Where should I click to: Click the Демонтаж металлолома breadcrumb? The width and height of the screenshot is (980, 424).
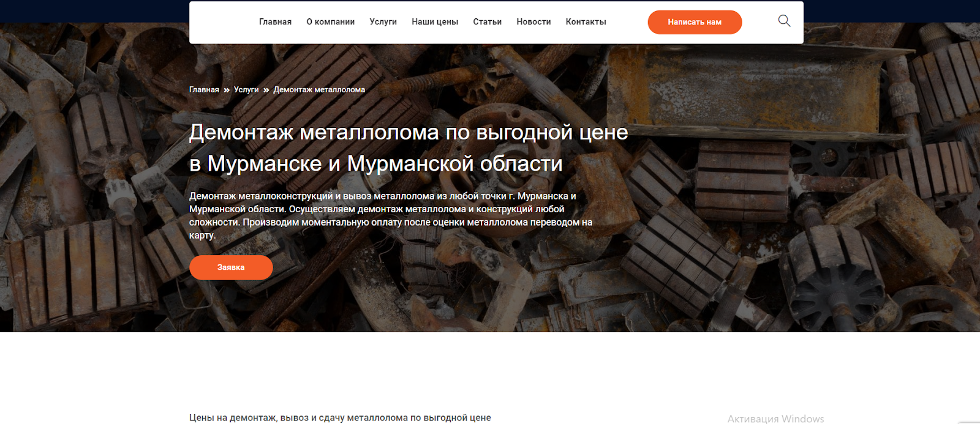coord(319,90)
